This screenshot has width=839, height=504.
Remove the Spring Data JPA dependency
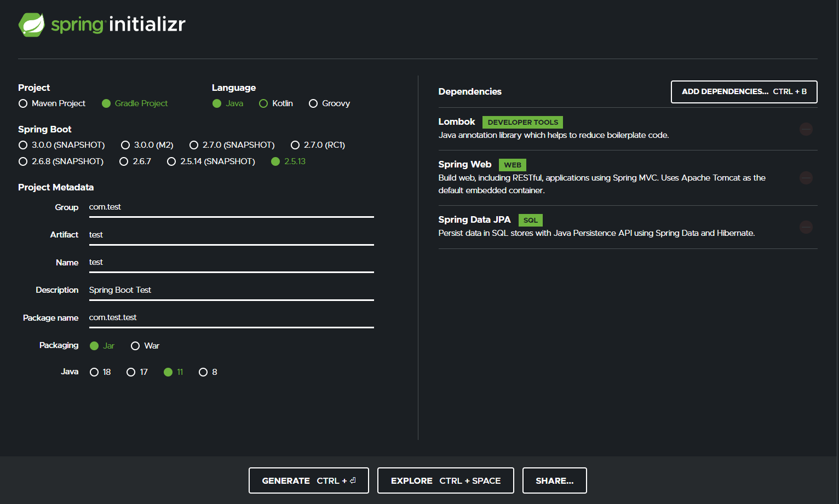click(x=806, y=227)
